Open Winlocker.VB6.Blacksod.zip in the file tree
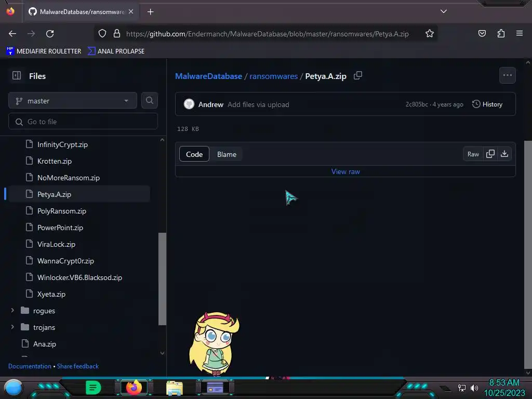Image resolution: width=532 pixels, height=399 pixels. [79, 277]
